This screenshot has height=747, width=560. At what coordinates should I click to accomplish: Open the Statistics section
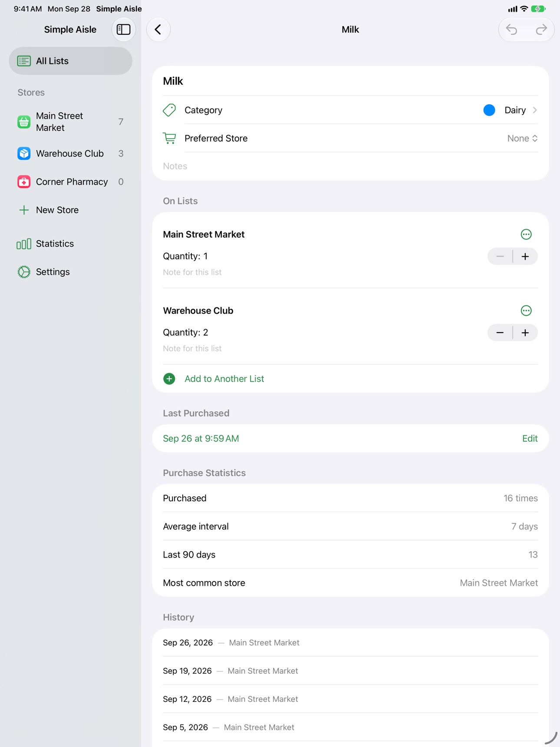[70, 244]
